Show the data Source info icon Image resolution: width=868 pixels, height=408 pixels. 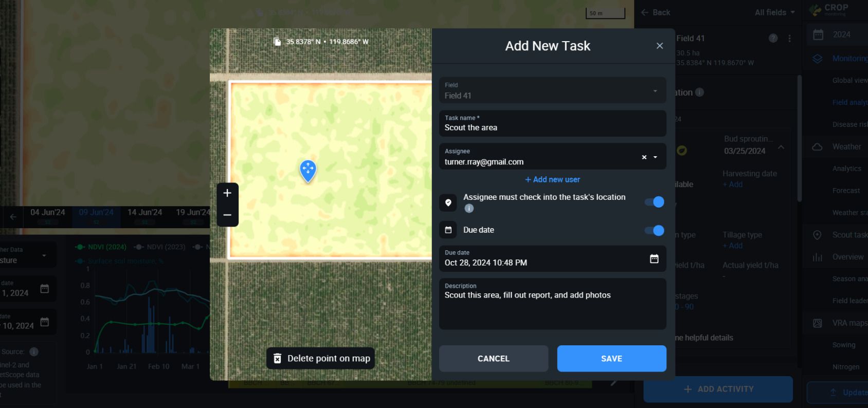point(34,352)
